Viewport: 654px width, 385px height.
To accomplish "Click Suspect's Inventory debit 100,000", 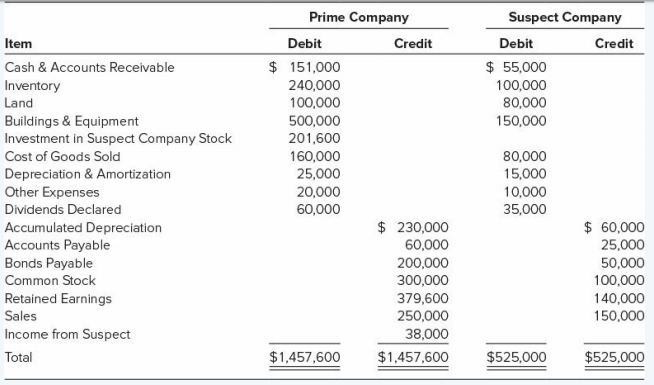I will [521, 86].
